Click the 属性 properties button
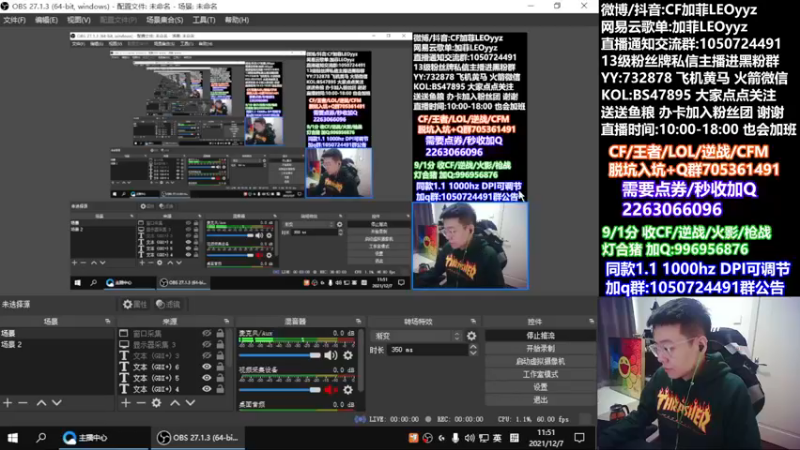 coord(135,305)
